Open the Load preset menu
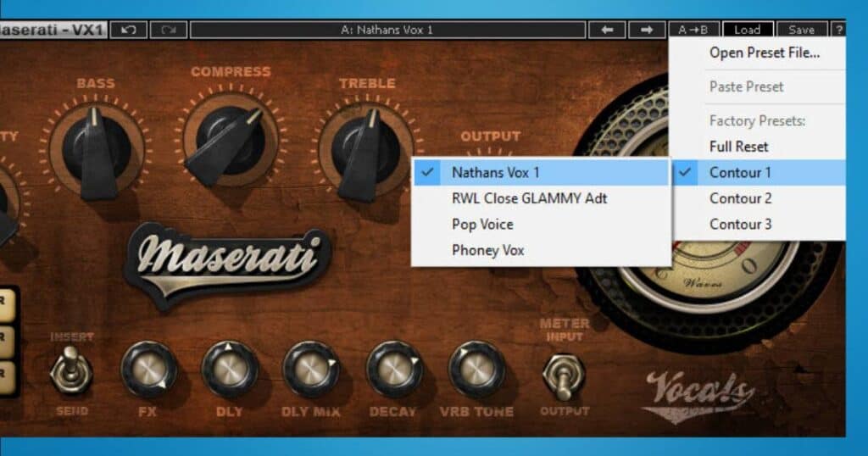Image resolution: width=868 pixels, height=456 pixels. point(748,30)
